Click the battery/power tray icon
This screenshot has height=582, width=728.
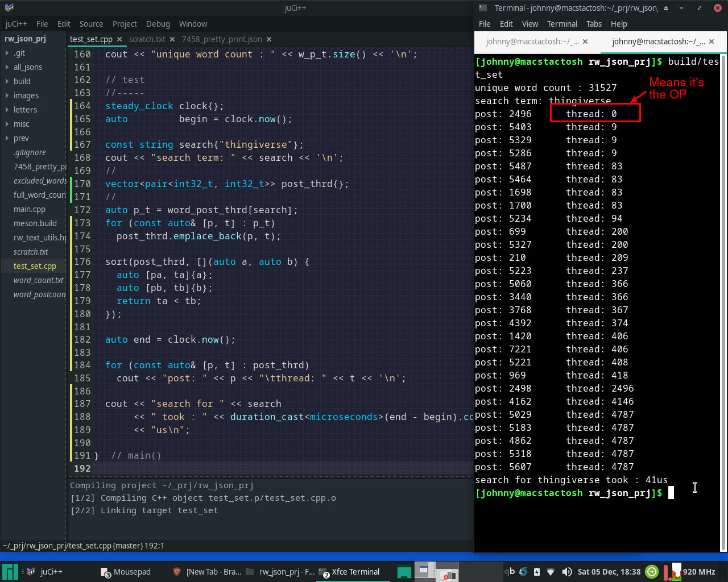coord(537,572)
